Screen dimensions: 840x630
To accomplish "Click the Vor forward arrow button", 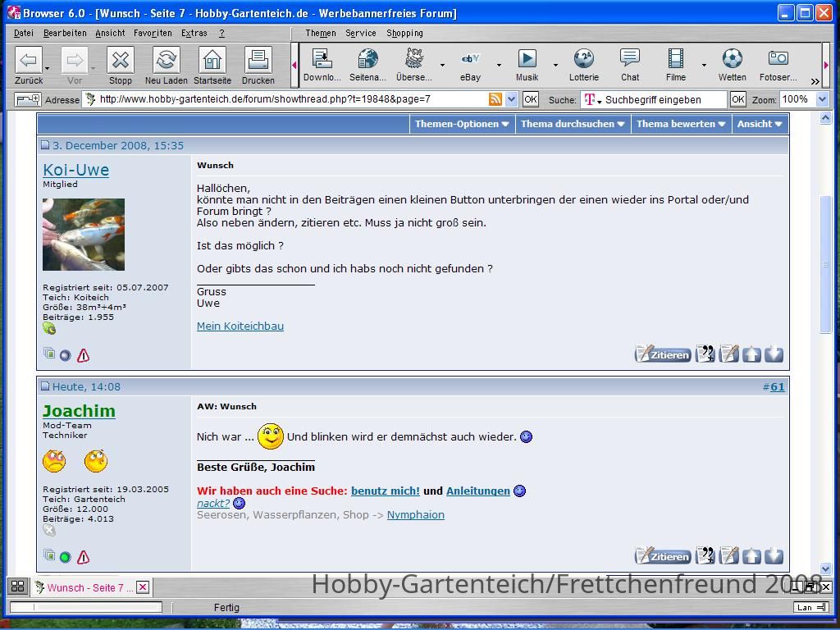I will [75, 60].
